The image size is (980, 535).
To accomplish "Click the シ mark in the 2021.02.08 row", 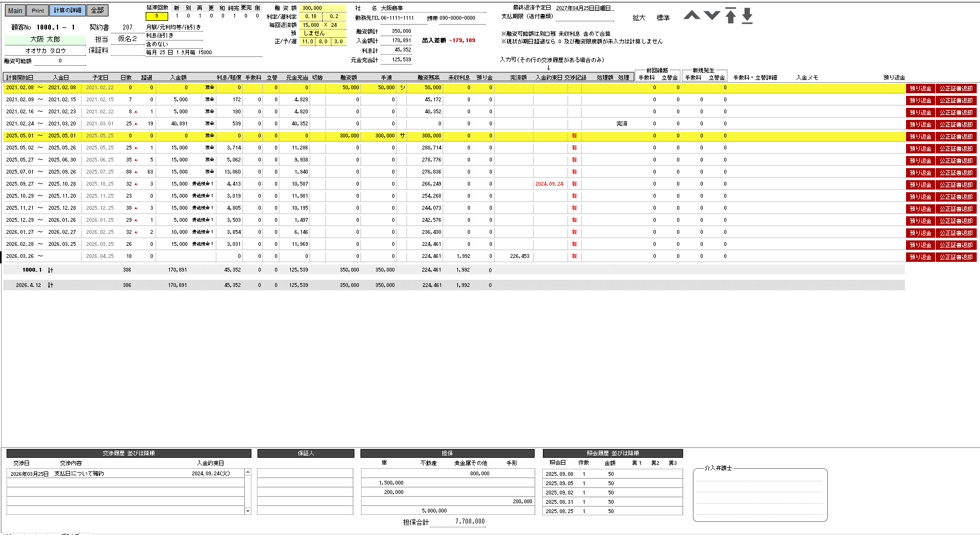I will point(402,88).
